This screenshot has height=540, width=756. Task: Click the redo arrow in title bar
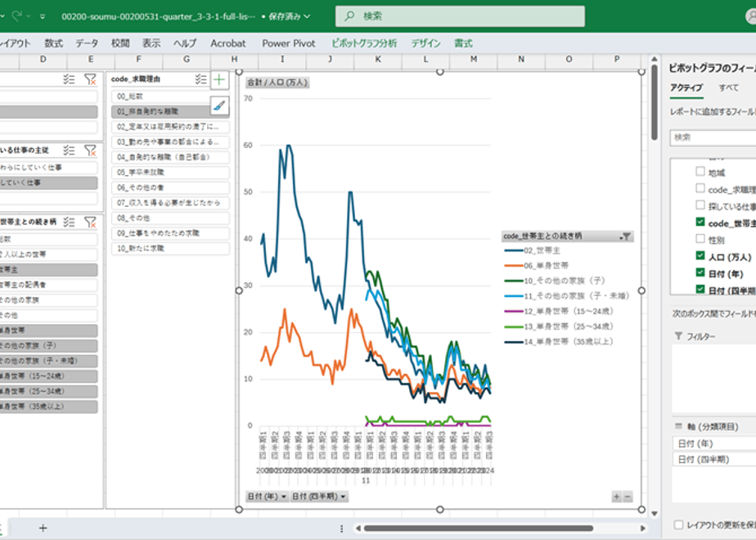click(x=17, y=16)
